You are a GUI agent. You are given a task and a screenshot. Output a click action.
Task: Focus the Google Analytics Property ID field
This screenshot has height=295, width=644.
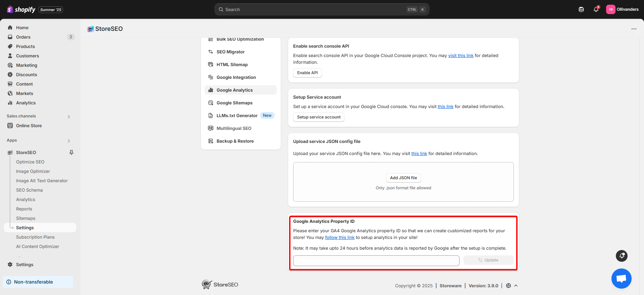376,261
